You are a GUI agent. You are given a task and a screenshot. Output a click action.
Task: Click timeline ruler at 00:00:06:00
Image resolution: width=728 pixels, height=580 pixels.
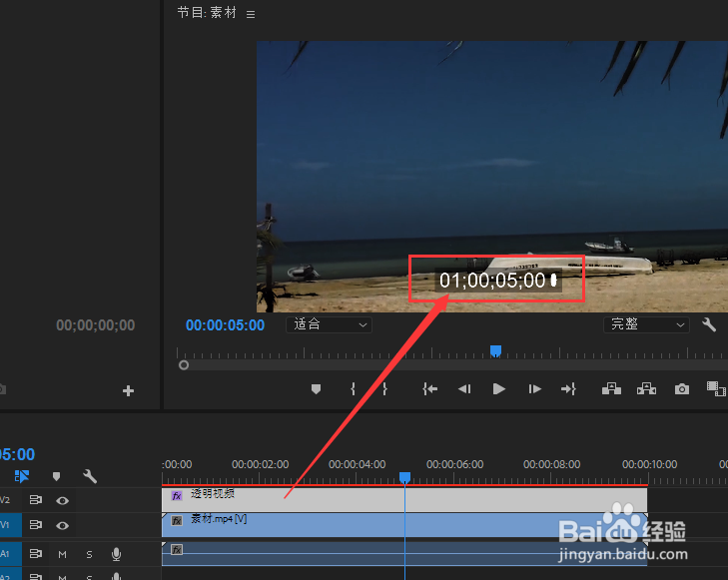point(455,464)
